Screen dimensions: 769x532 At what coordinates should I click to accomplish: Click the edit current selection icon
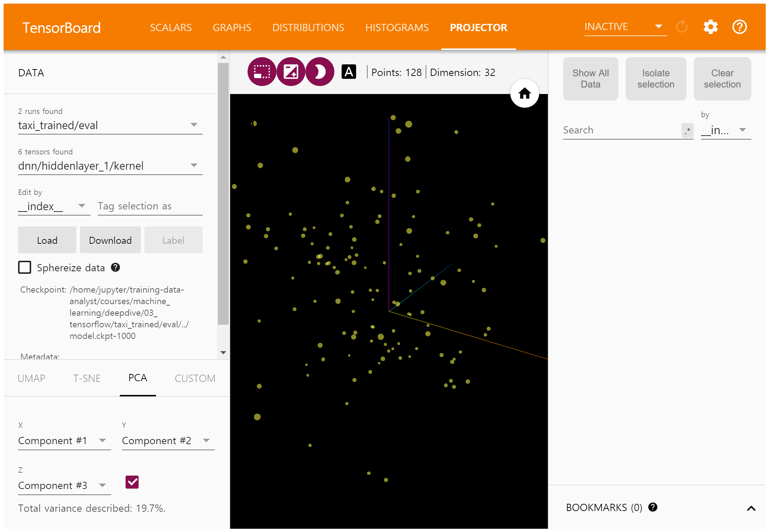291,72
